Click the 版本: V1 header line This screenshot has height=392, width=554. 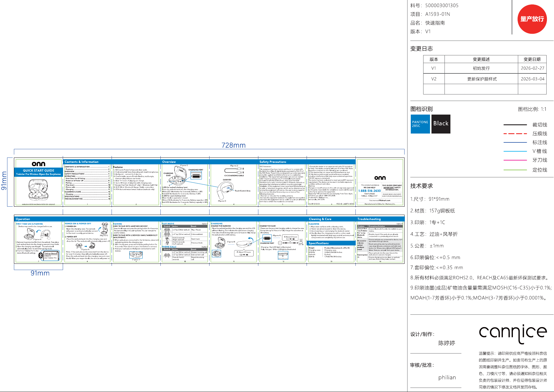click(421, 32)
